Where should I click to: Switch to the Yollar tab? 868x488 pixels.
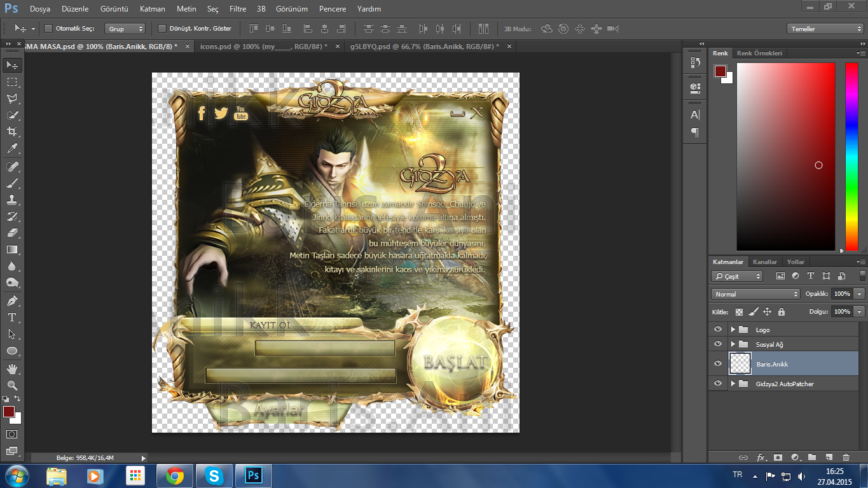tap(796, 261)
